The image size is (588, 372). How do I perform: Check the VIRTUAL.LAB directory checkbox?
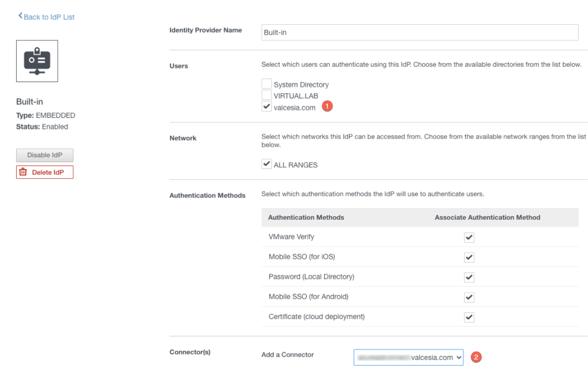266,95
